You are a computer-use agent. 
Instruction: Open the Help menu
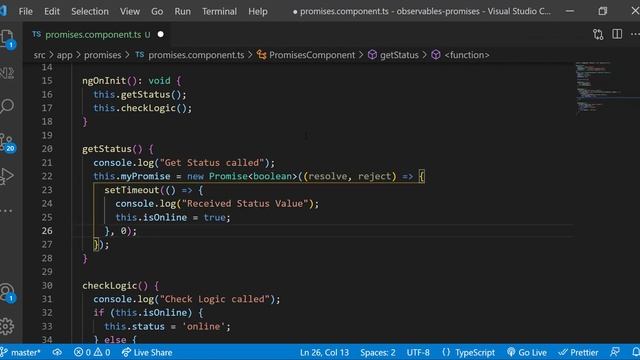click(x=258, y=11)
